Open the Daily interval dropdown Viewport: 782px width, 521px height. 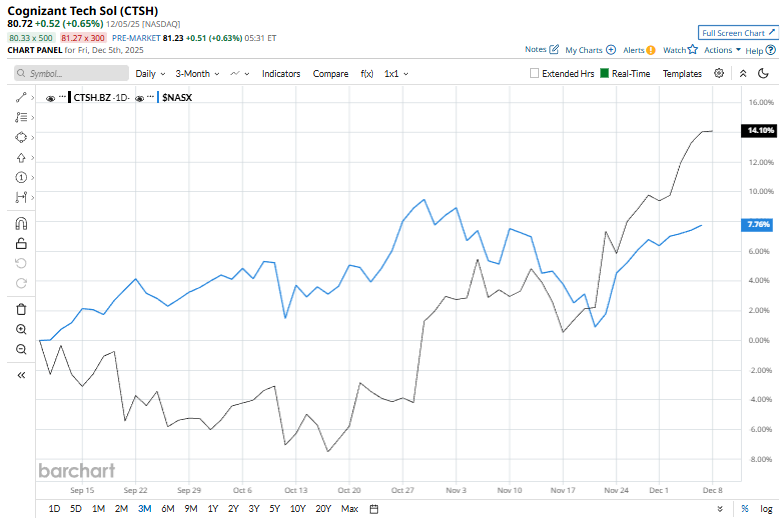(150, 74)
